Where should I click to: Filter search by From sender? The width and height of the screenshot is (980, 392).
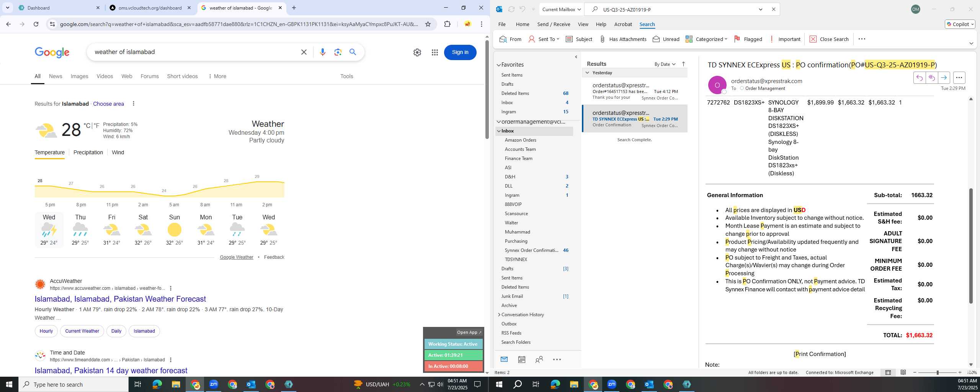[510, 39]
